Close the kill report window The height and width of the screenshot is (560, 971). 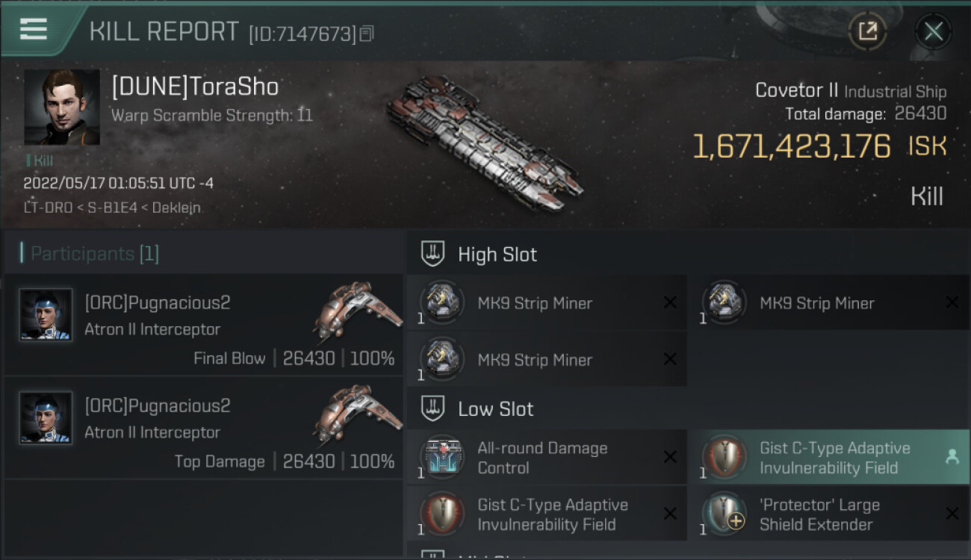pos(933,31)
